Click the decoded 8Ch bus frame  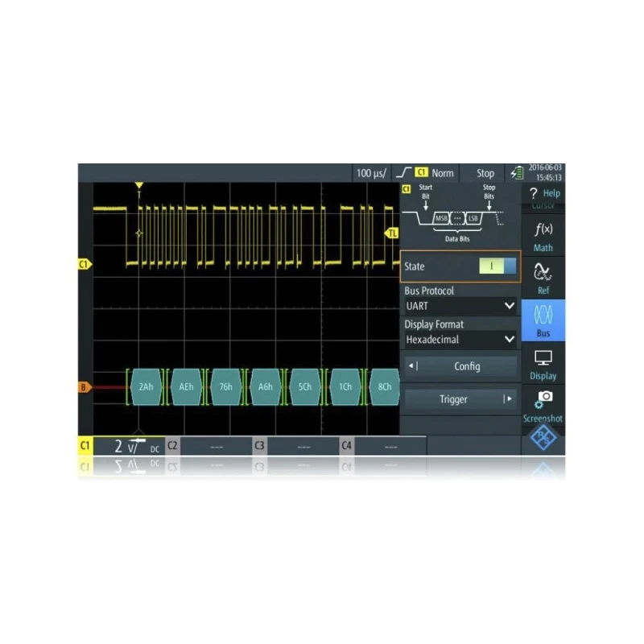(x=385, y=387)
